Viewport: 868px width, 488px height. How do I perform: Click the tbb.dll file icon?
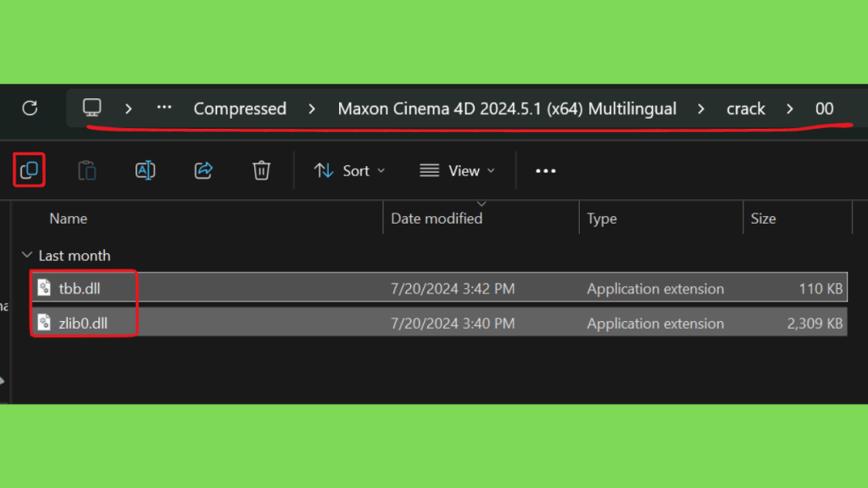tap(44, 288)
